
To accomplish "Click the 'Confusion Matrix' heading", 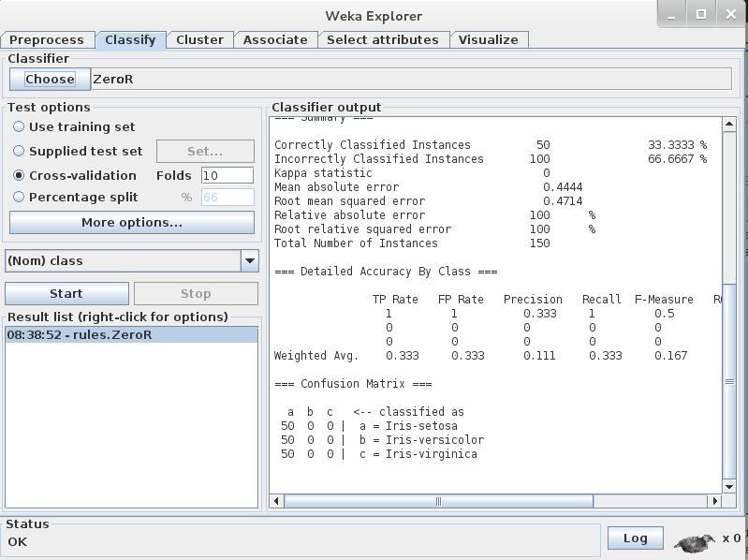I will (353, 384).
